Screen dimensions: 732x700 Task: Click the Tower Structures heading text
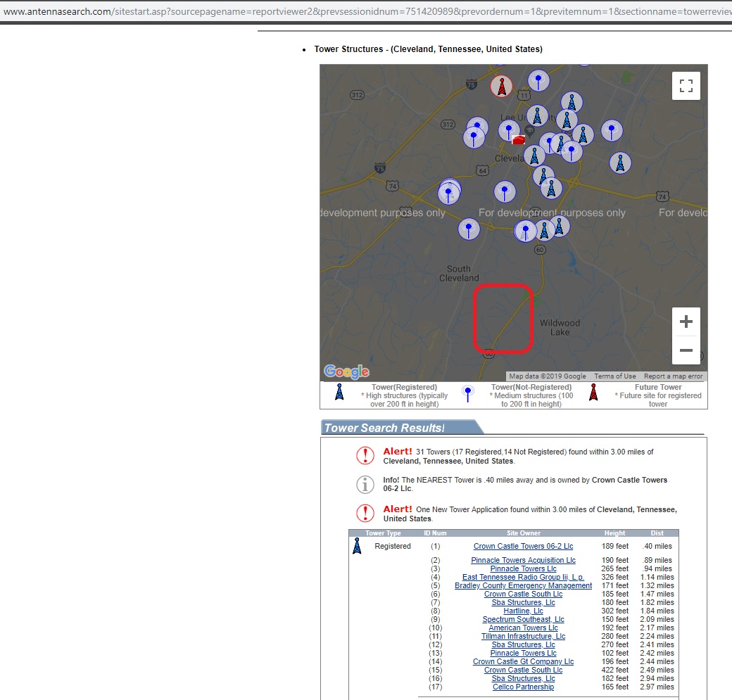point(428,49)
